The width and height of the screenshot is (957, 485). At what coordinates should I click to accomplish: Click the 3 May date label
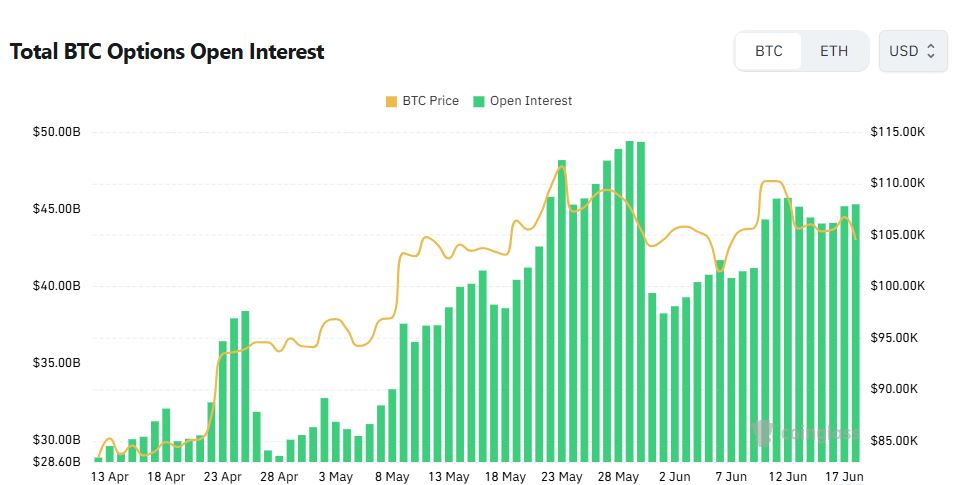(x=336, y=476)
